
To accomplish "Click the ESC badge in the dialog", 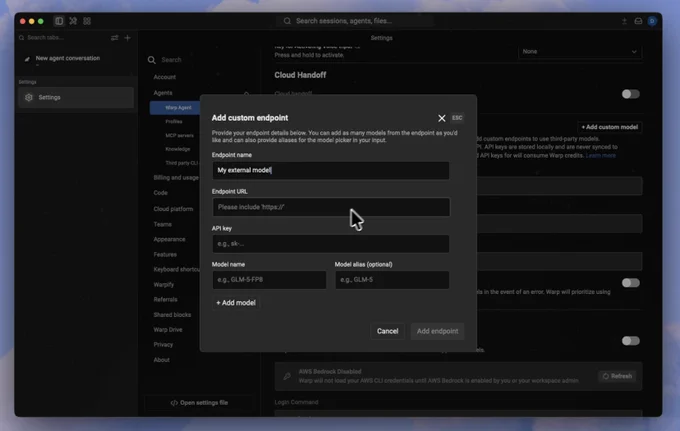I will coord(457,118).
